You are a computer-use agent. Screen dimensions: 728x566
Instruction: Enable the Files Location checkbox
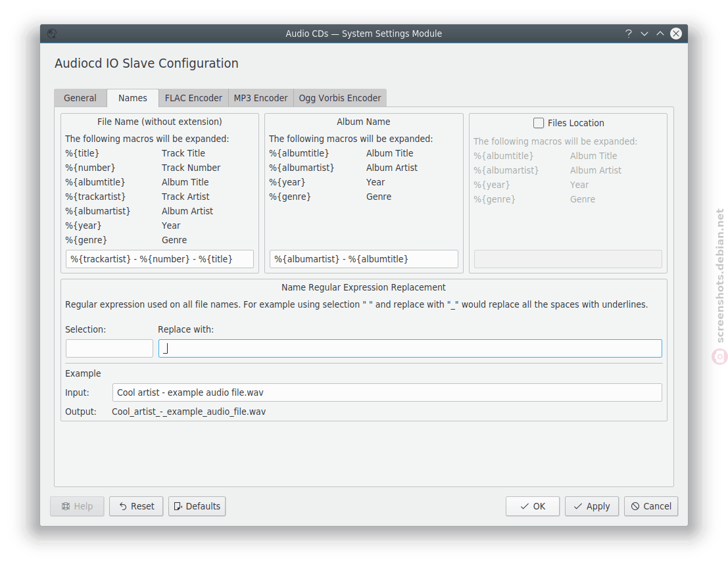[539, 123]
